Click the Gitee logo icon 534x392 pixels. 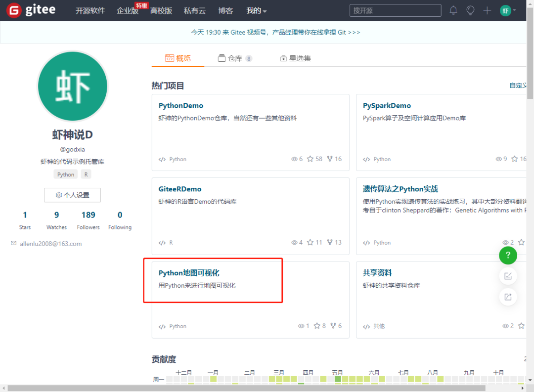(14, 10)
